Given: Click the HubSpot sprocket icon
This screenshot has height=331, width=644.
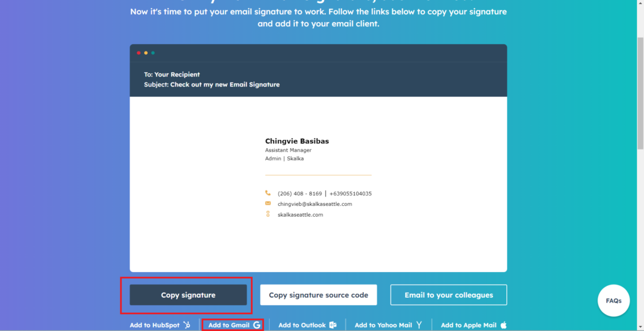Looking at the screenshot, I should pos(187,325).
